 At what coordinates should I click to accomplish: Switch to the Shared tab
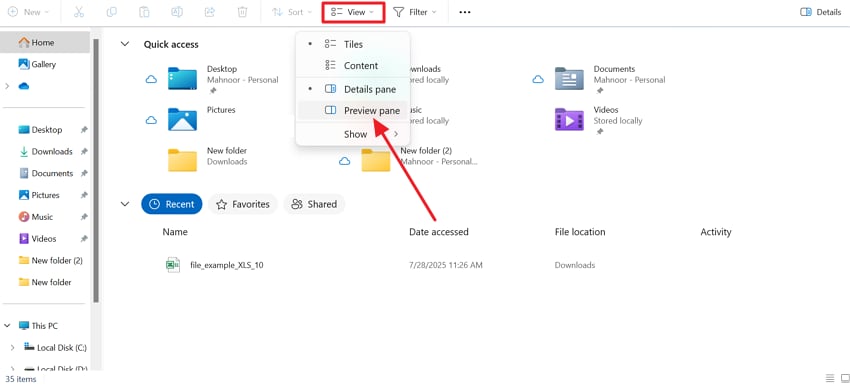tap(314, 204)
